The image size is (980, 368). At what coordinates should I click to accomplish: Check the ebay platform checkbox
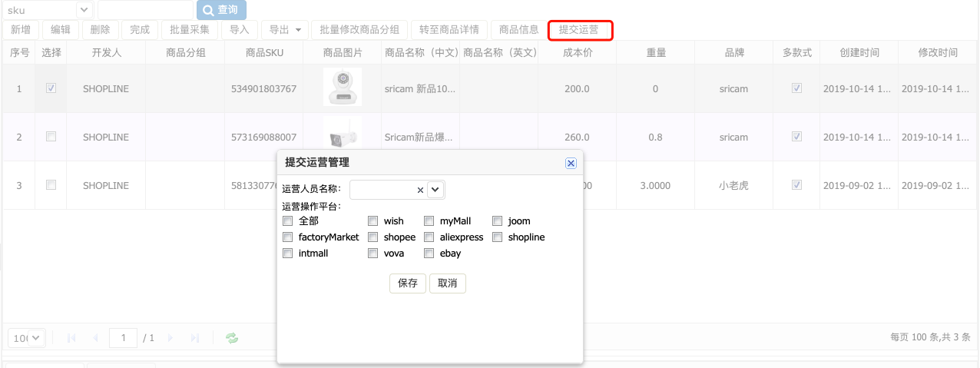click(429, 253)
